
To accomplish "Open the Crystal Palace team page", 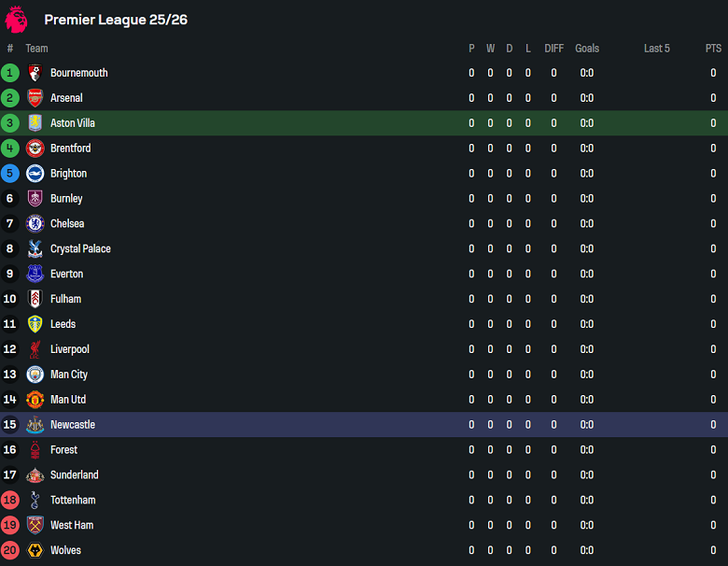I will pyautogui.click(x=80, y=248).
